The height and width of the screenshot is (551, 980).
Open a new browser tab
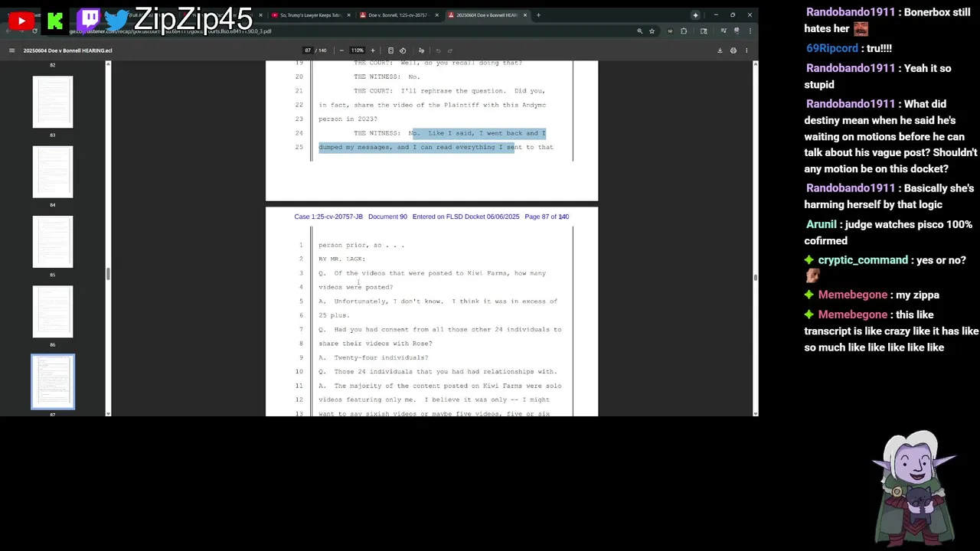[538, 15]
